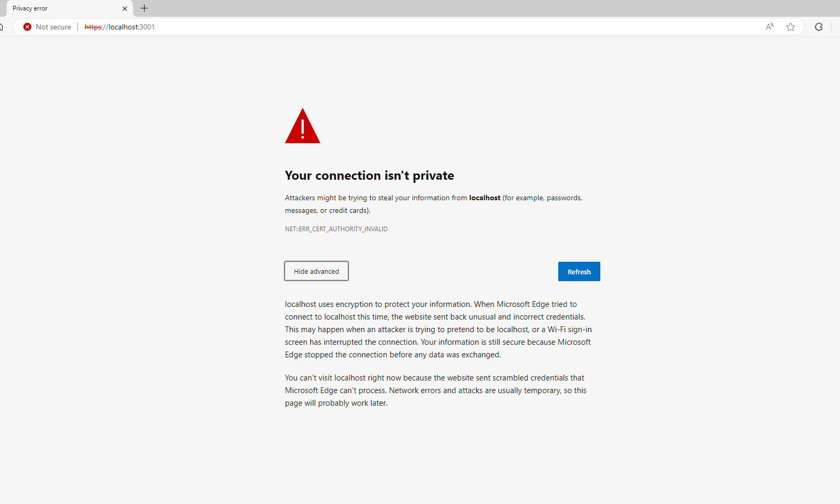Click the https://localhost:3001 URL in address bar
Image resolution: width=840 pixels, height=504 pixels.
(x=120, y=27)
